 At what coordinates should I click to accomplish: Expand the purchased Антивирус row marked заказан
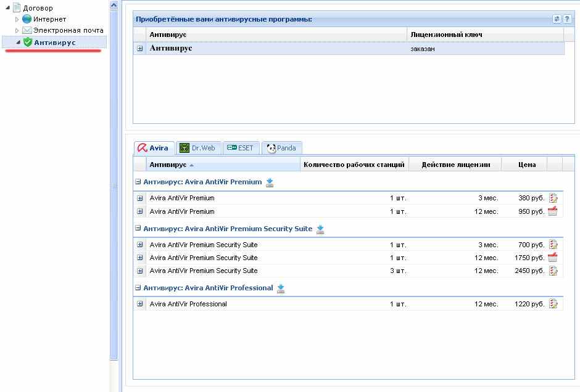(x=140, y=49)
